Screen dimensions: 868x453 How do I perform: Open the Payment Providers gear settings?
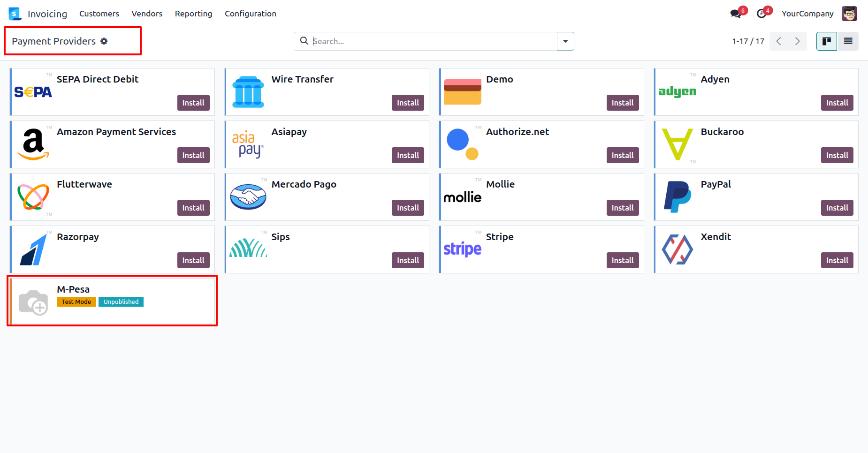(104, 41)
